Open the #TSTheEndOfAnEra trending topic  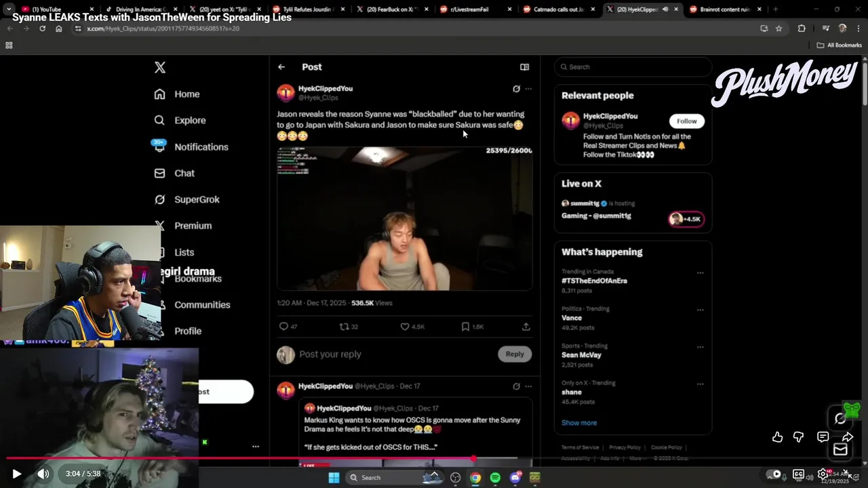[594, 281]
